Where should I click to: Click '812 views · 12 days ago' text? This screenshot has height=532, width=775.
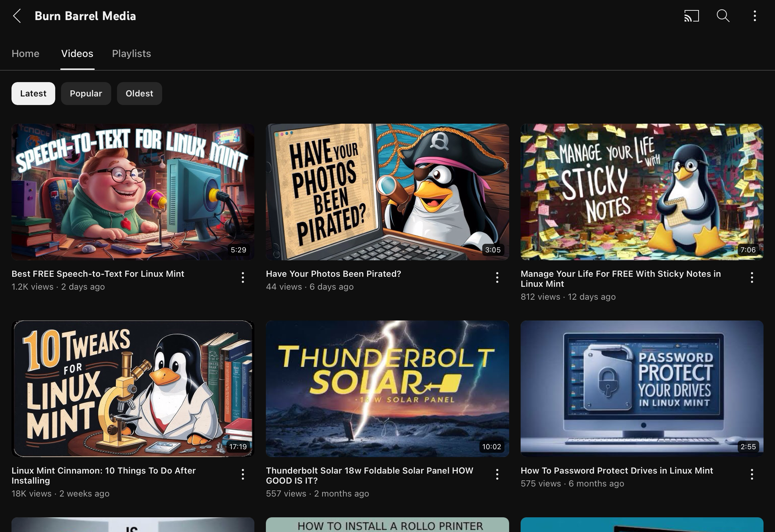tap(568, 297)
